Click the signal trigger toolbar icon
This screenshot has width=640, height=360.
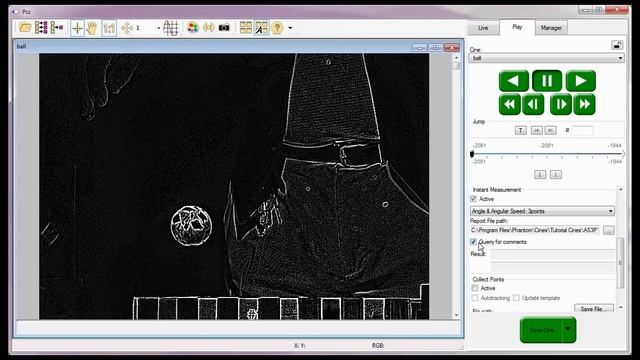tap(209, 28)
